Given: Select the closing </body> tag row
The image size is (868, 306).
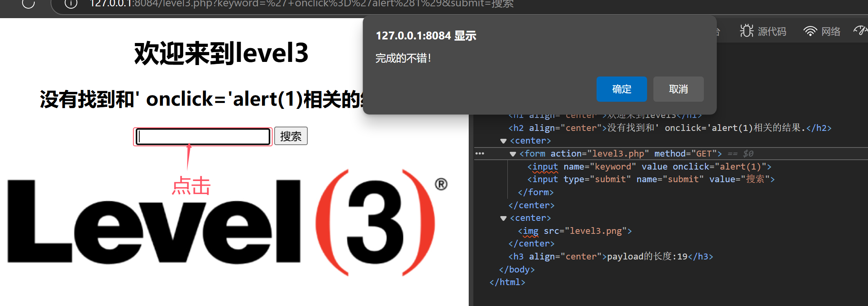Looking at the screenshot, I should (x=517, y=270).
